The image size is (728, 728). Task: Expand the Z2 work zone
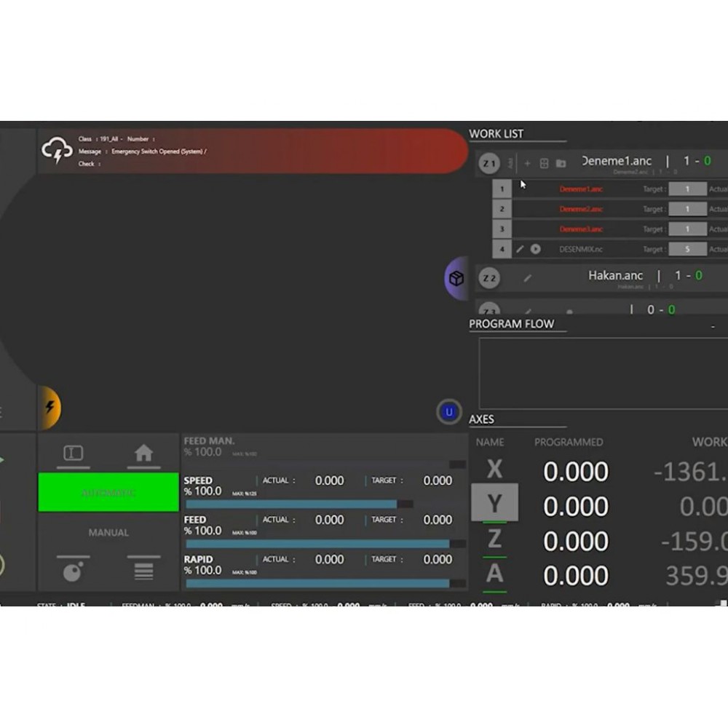click(x=489, y=277)
